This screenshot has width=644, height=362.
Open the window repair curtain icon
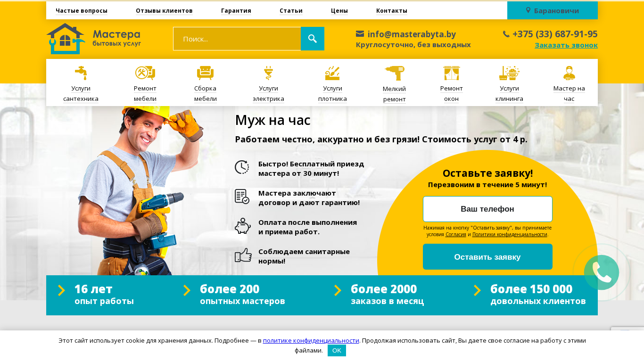point(452,73)
